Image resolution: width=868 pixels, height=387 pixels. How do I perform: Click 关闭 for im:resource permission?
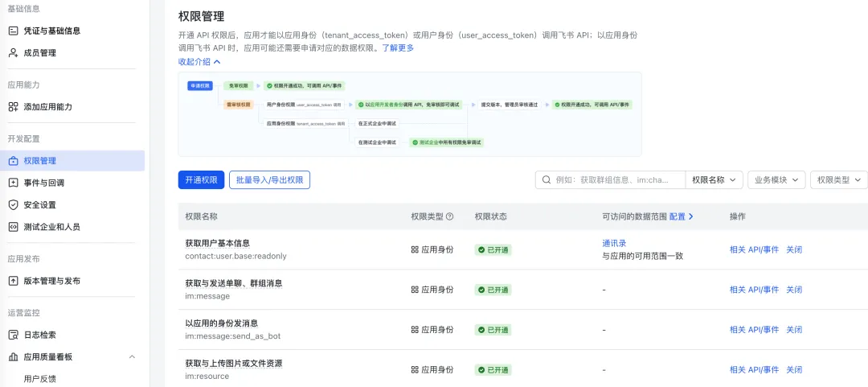pyautogui.click(x=794, y=370)
